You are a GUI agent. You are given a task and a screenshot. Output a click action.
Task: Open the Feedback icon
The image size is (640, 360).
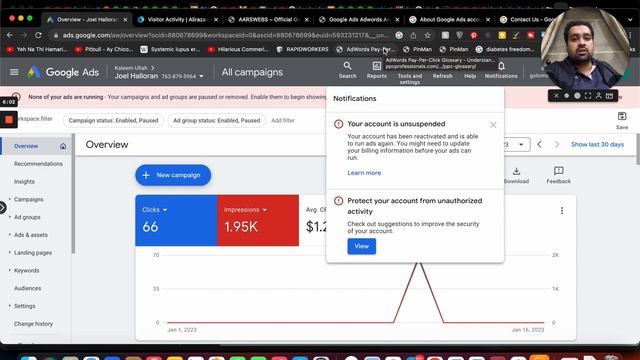(558, 171)
